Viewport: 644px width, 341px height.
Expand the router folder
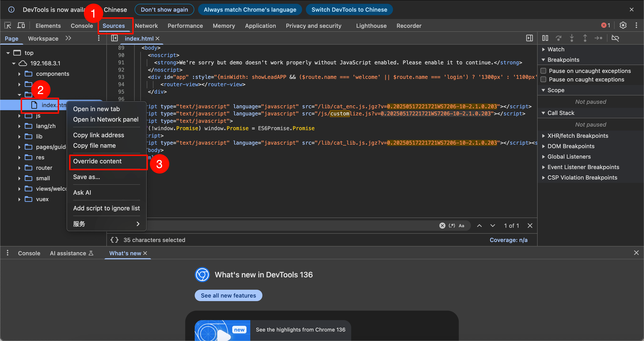(19, 168)
